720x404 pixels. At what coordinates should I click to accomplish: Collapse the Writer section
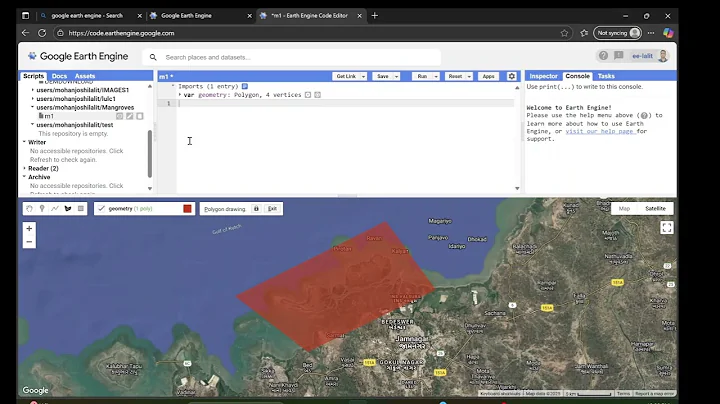(24, 142)
